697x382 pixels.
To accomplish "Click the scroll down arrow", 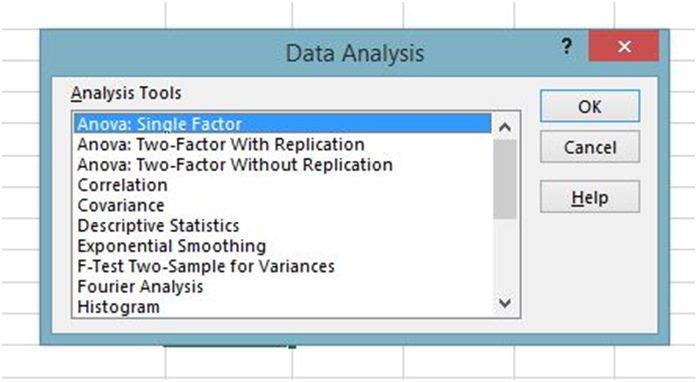I will pyautogui.click(x=505, y=303).
